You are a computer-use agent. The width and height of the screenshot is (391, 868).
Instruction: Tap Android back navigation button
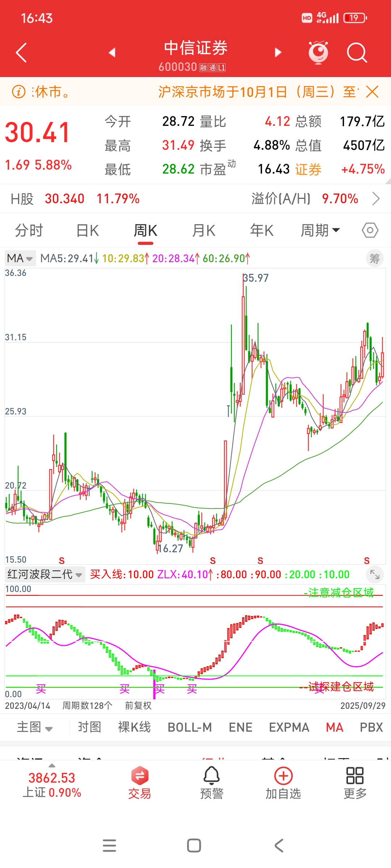click(x=279, y=846)
